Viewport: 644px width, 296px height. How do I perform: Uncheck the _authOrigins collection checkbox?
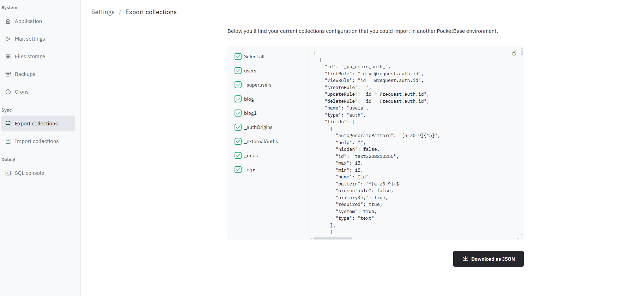[x=238, y=127]
